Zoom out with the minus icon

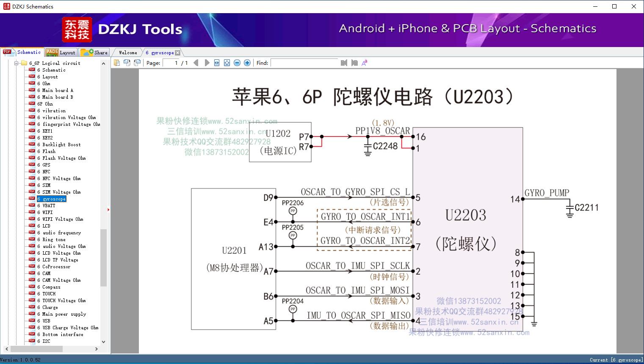(237, 63)
